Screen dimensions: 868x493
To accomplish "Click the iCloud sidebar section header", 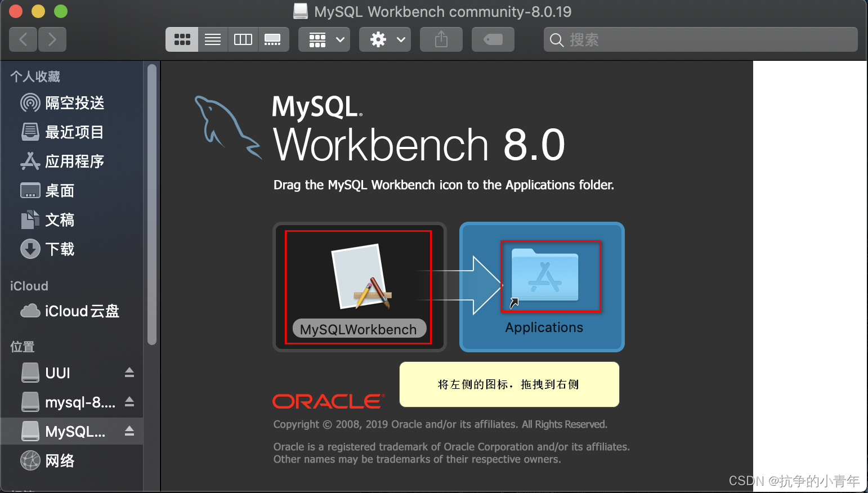I will tap(29, 286).
